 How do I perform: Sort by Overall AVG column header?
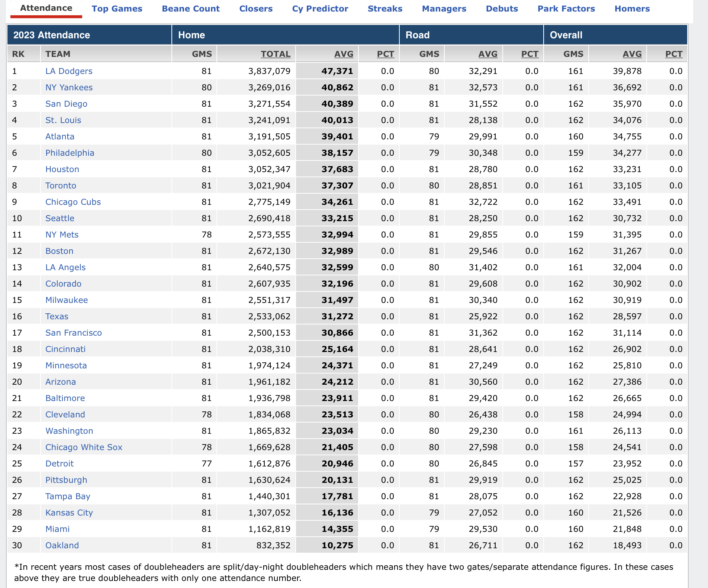click(632, 54)
